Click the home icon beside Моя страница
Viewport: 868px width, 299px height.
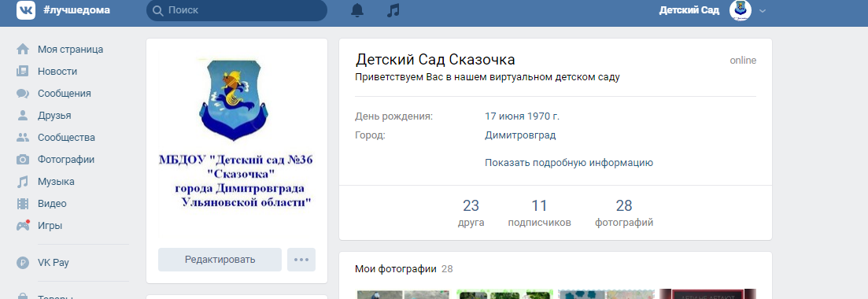click(23, 50)
